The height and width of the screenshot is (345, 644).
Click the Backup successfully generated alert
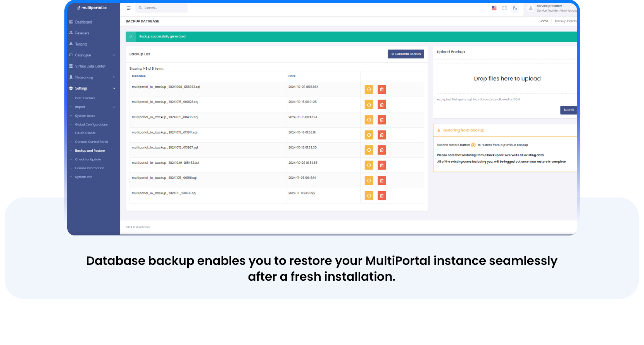pyautogui.click(x=351, y=37)
